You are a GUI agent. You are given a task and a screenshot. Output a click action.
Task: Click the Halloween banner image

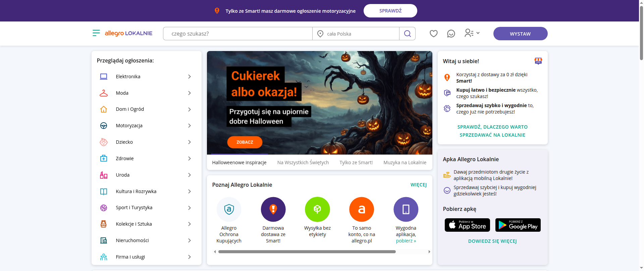[x=319, y=103]
